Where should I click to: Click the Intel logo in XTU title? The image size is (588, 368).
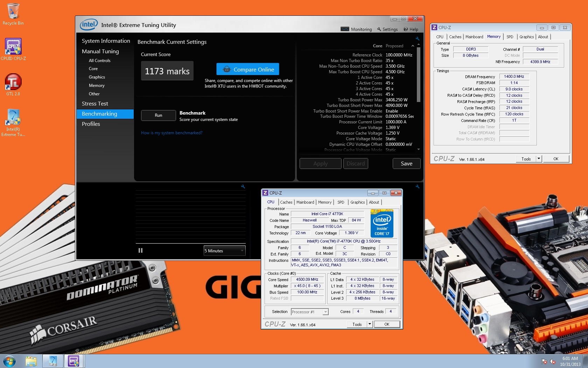(x=89, y=25)
